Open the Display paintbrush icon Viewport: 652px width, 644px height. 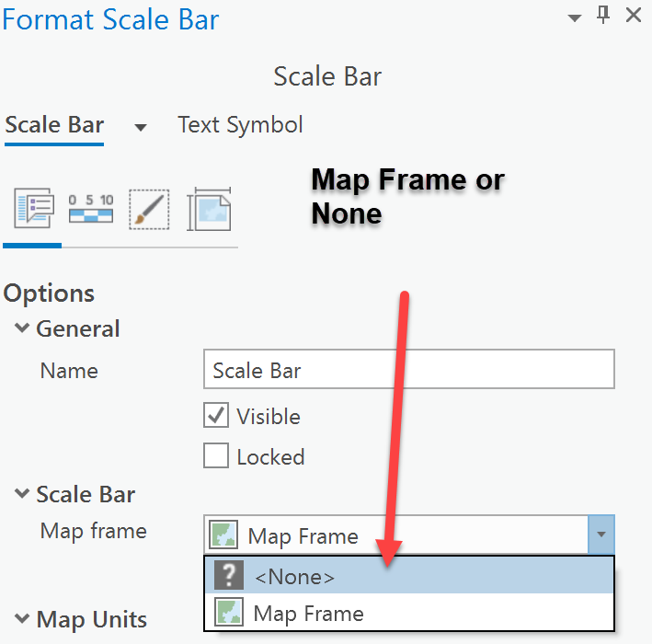[149, 210]
